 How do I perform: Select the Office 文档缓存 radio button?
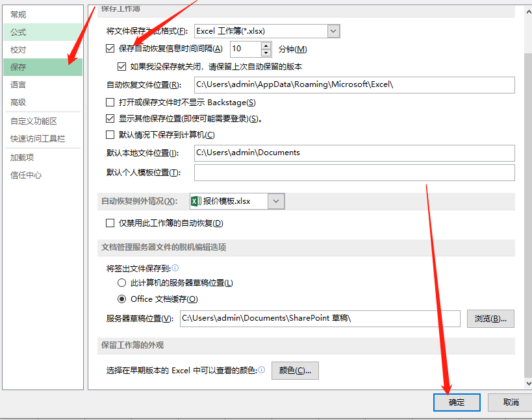[x=121, y=299]
